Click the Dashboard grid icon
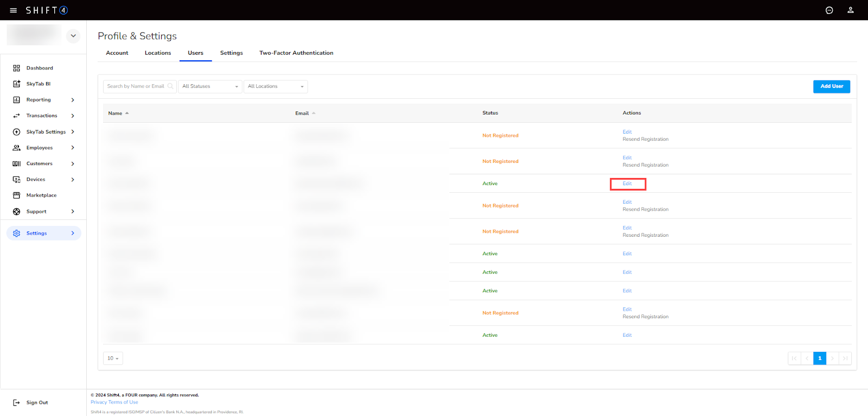868x416 pixels. pos(16,68)
